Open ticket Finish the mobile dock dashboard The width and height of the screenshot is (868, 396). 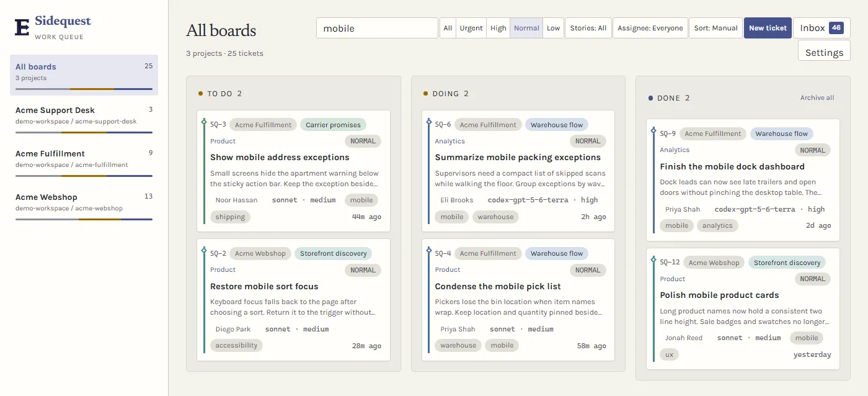(x=732, y=167)
